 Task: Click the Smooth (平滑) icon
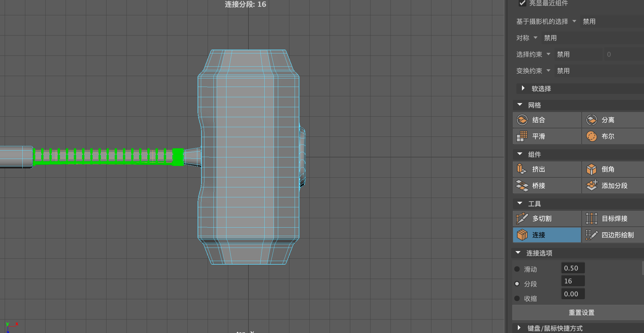522,136
